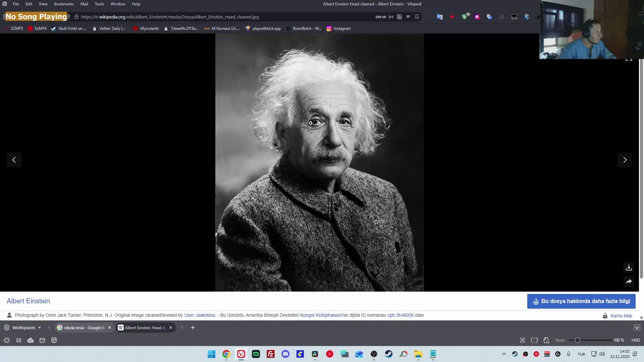Download the Einstein image
Viewport: 644px width, 362px height.
point(628,267)
